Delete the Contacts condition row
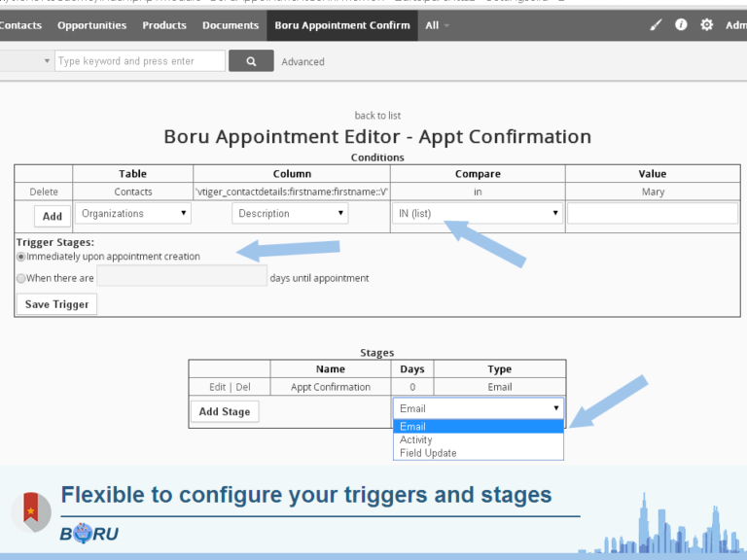747x560 pixels. (x=44, y=192)
